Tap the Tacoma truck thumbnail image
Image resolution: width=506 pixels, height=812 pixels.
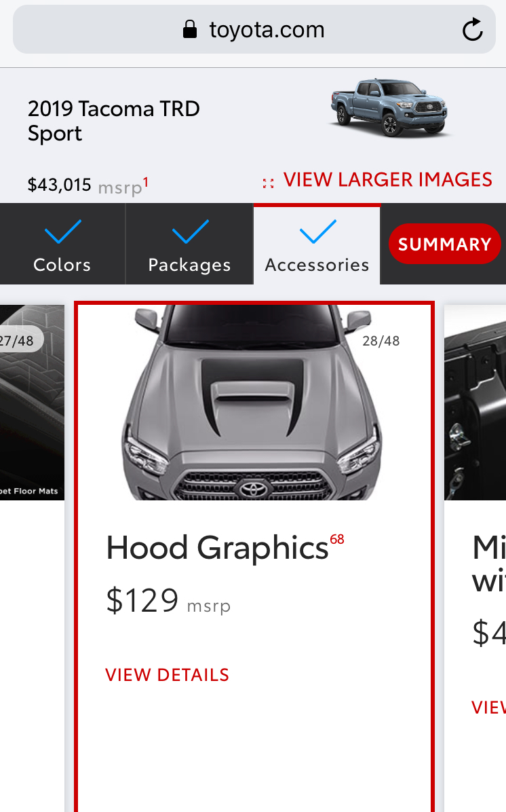tap(389, 108)
